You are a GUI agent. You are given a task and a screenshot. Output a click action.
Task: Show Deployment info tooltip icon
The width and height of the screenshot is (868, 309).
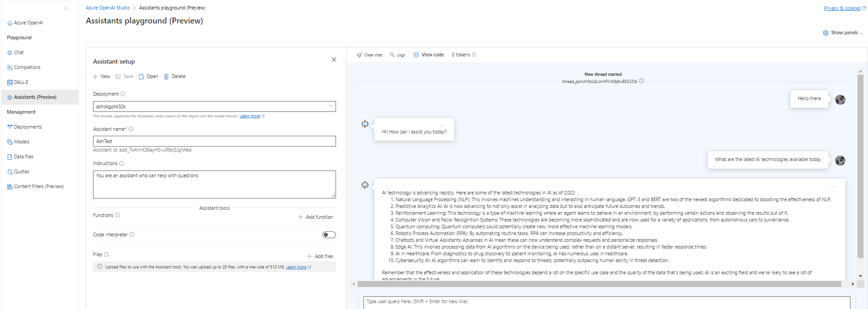(x=123, y=94)
